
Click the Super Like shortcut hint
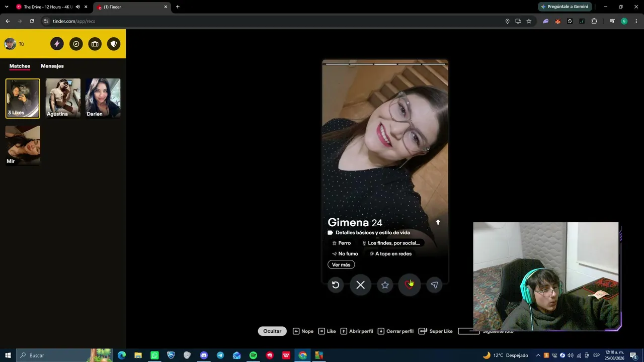click(436, 331)
